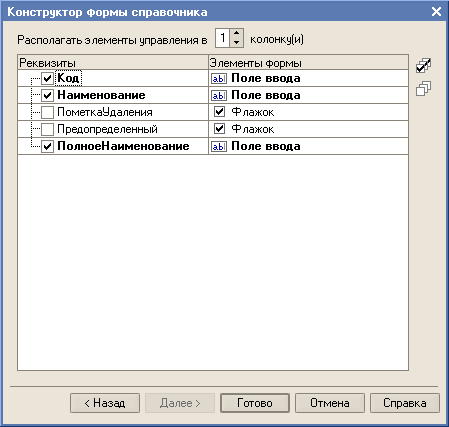Click Флажок text in Предопределенный row
The image size is (449, 427).
coord(253,129)
